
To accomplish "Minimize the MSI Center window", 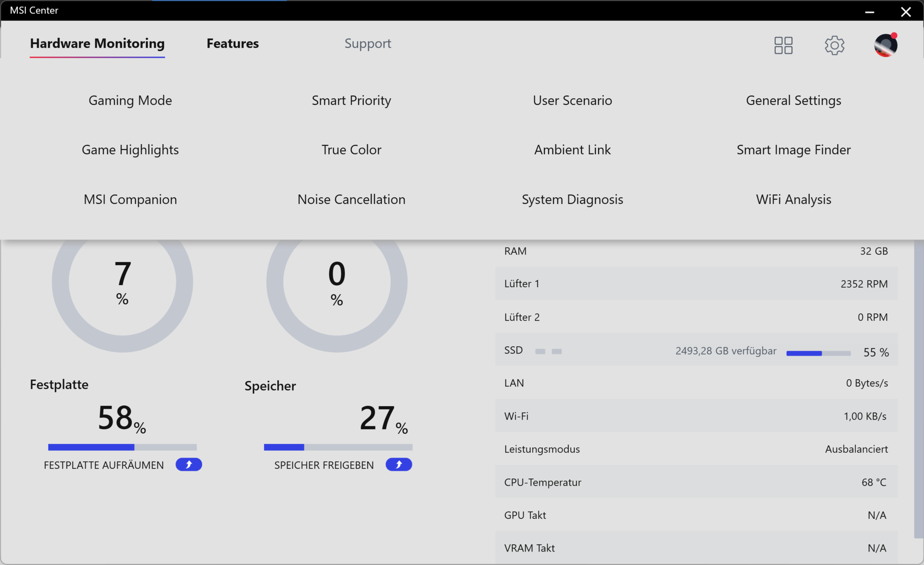I will coord(869,12).
